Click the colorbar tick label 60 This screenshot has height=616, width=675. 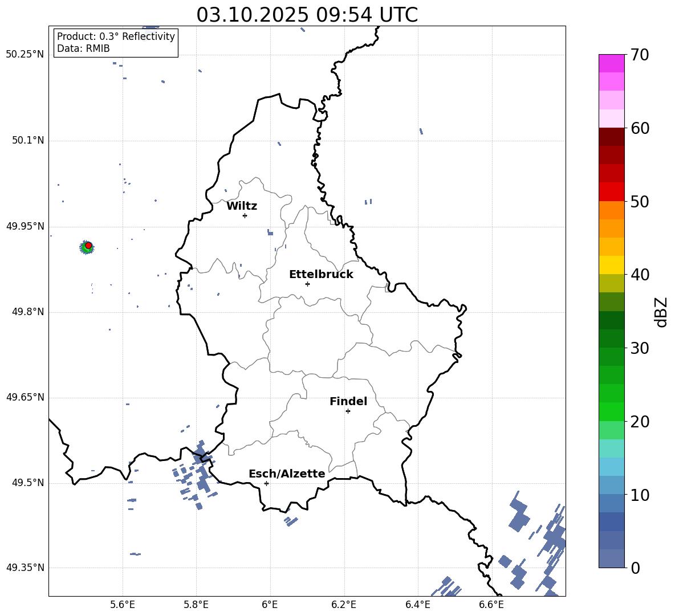point(640,128)
